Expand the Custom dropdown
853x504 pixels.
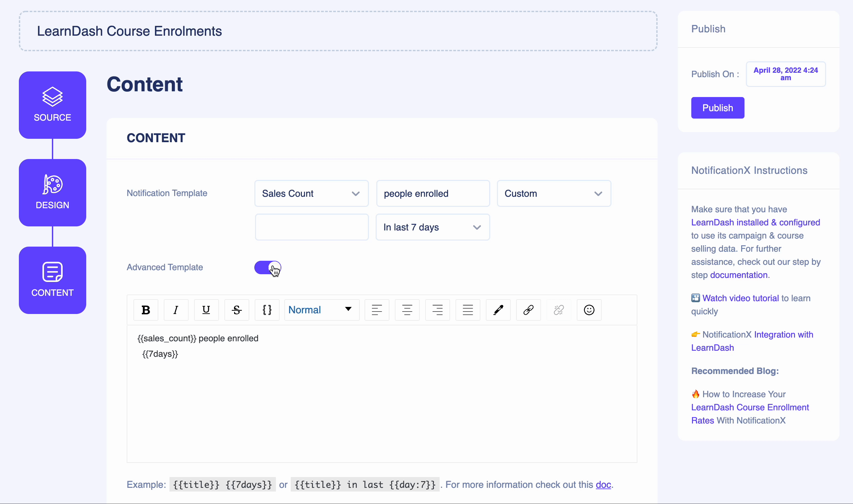pyautogui.click(x=554, y=194)
